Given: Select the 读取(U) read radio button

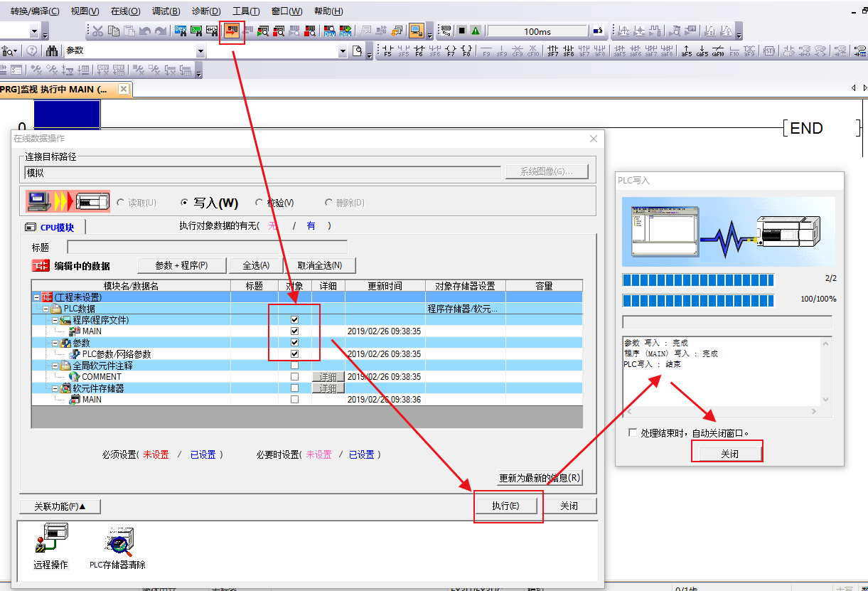Looking at the screenshot, I should (119, 203).
